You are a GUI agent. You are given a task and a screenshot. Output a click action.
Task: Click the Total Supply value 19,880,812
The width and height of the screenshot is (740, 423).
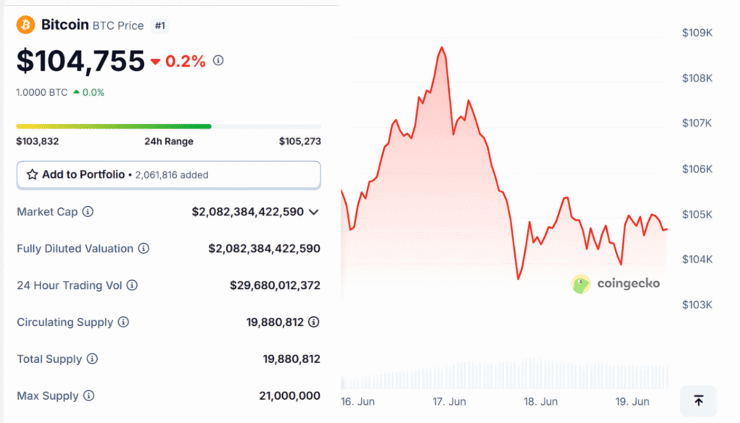click(x=292, y=359)
